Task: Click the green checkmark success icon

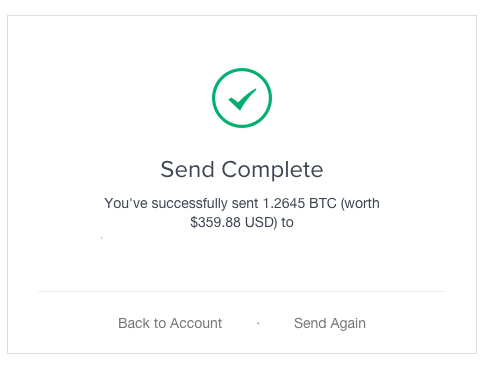Action: (242, 99)
